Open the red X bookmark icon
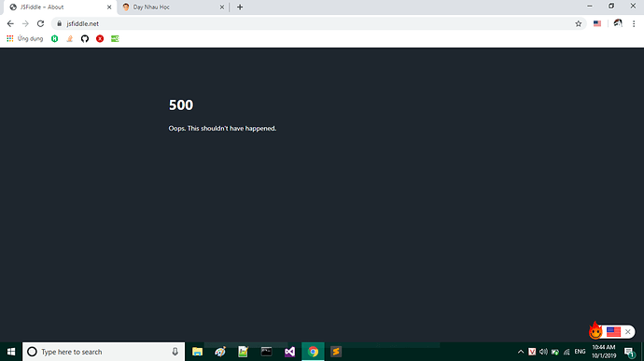The height and width of the screenshot is (361, 644). tap(100, 38)
